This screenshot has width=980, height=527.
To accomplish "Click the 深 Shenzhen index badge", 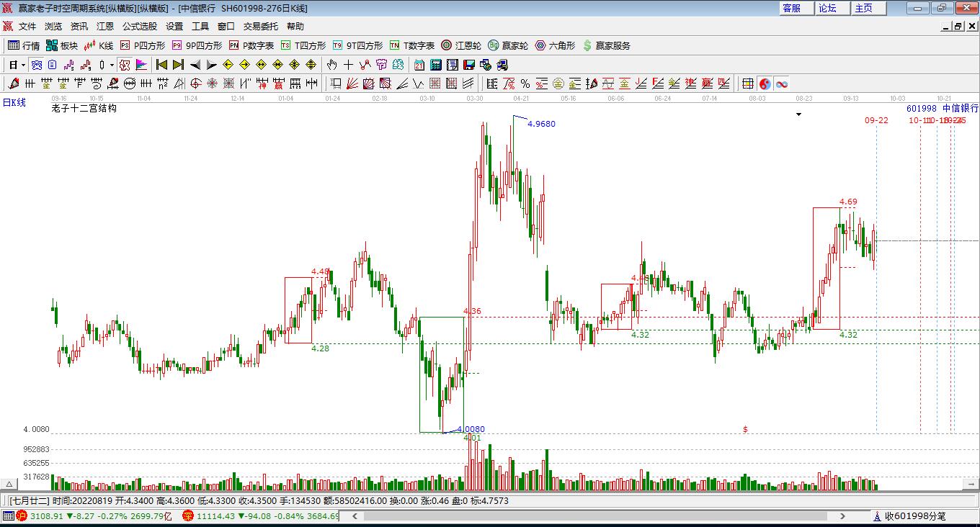I will click(188, 515).
